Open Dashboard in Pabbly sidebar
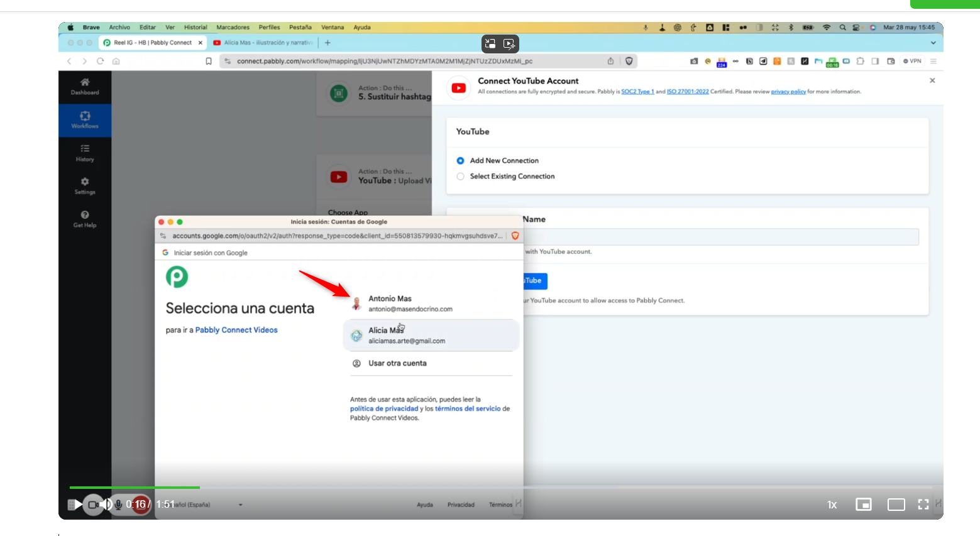Image resolution: width=980 pixels, height=536 pixels. [85, 87]
